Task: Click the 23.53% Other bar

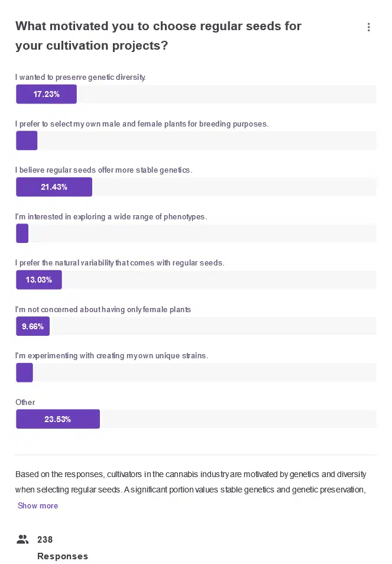Action: tap(57, 419)
